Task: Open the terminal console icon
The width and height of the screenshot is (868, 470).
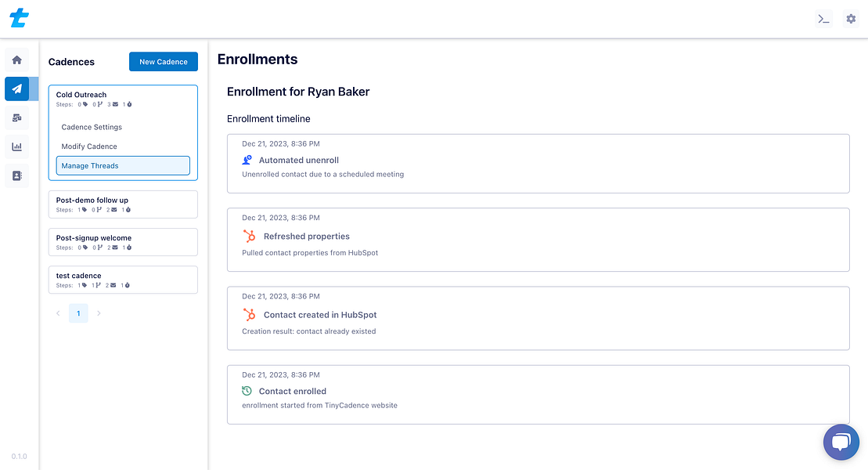Action: tap(823, 19)
